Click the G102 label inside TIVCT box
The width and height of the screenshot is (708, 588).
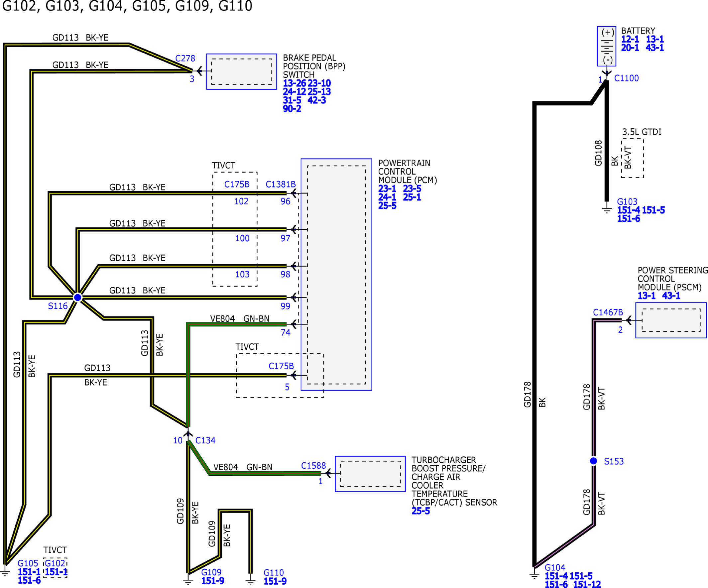click(x=55, y=563)
